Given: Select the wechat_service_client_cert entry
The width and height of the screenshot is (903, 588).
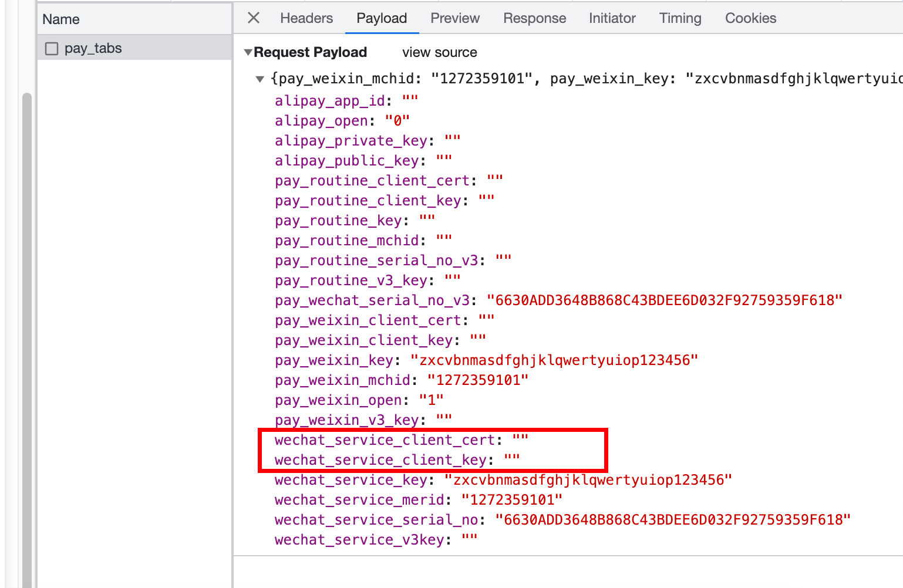Looking at the screenshot, I should pyautogui.click(x=402, y=440).
